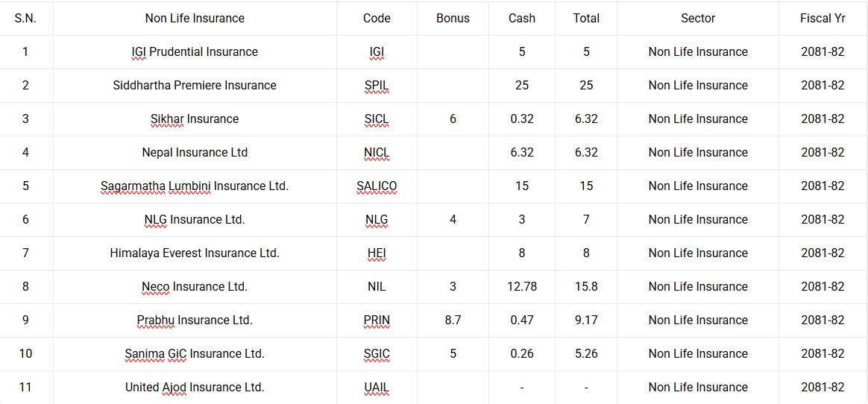
Task: Click Prabhu Insurance bonus value 8.7
Action: tap(453, 320)
